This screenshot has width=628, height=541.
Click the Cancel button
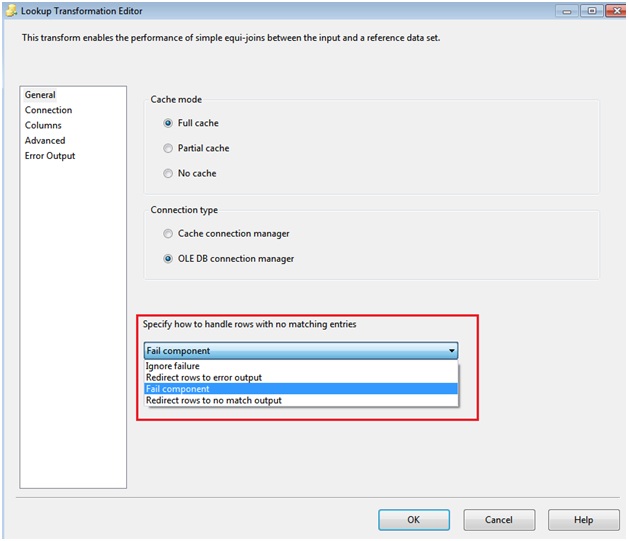point(498,520)
